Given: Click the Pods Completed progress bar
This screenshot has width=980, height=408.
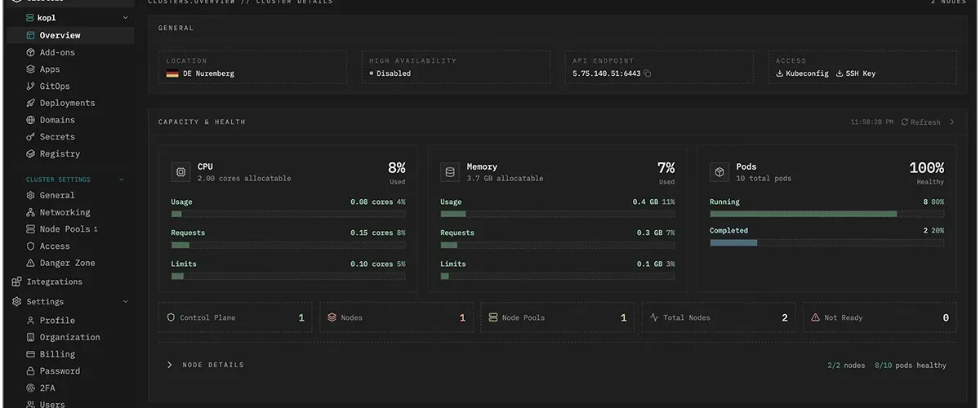Looking at the screenshot, I should click(x=827, y=242).
